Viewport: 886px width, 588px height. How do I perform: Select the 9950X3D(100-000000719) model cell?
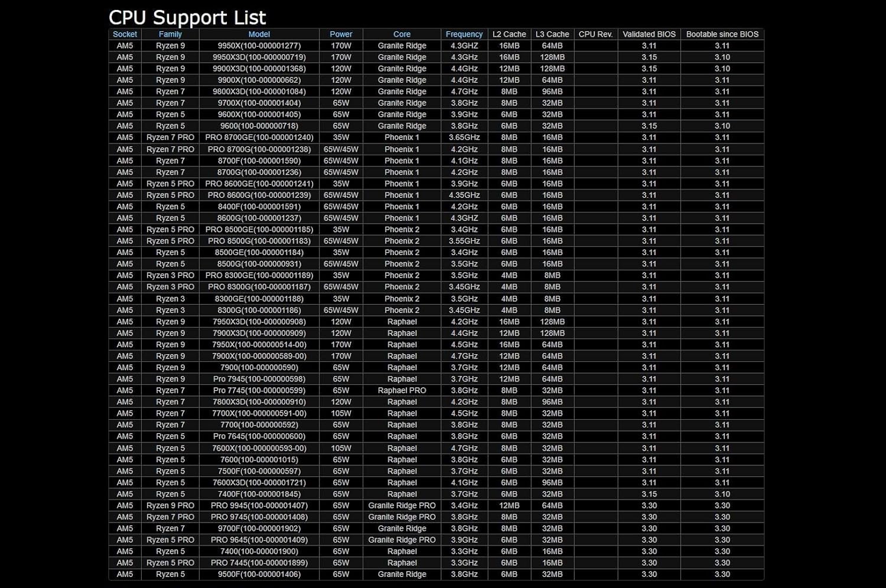pos(259,57)
